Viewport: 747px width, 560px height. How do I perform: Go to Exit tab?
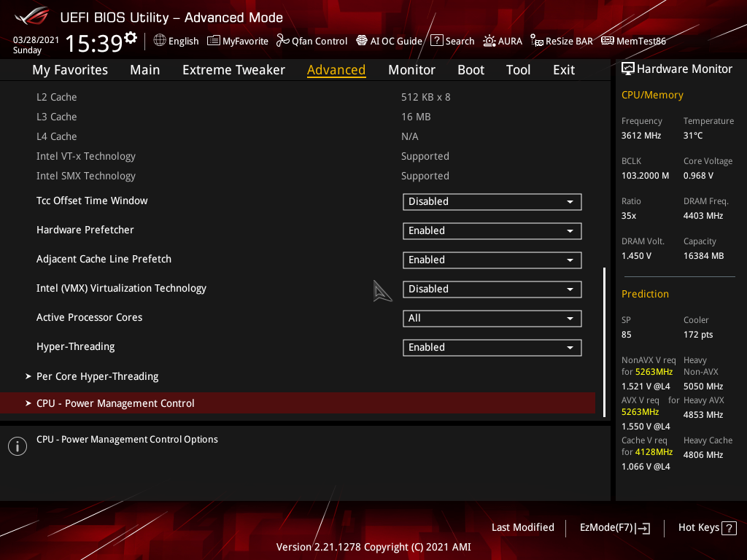pos(564,70)
